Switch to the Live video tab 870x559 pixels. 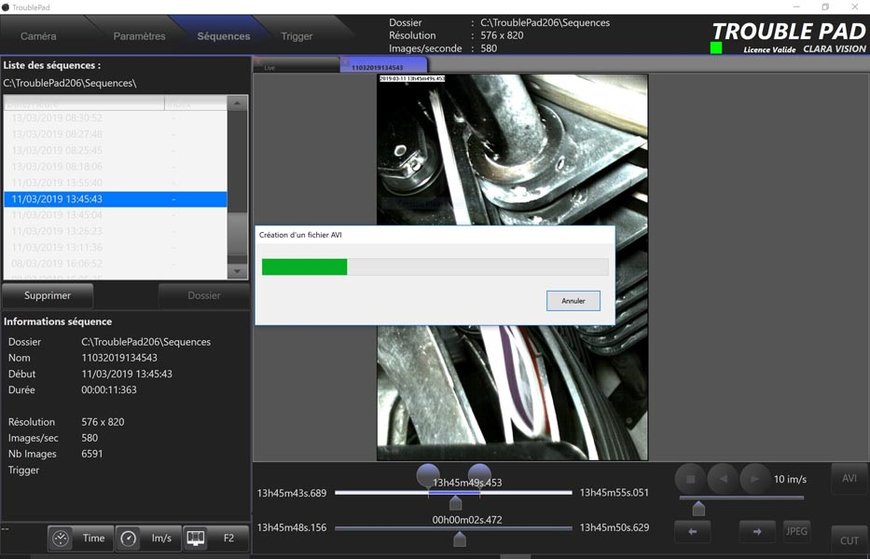pyautogui.click(x=296, y=66)
